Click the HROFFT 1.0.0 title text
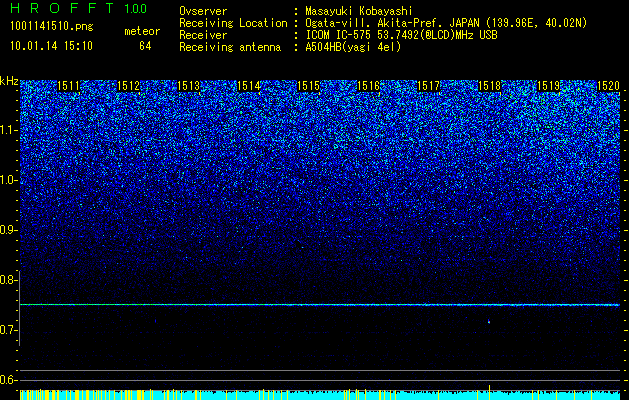629x400 pixels. click(x=78, y=8)
